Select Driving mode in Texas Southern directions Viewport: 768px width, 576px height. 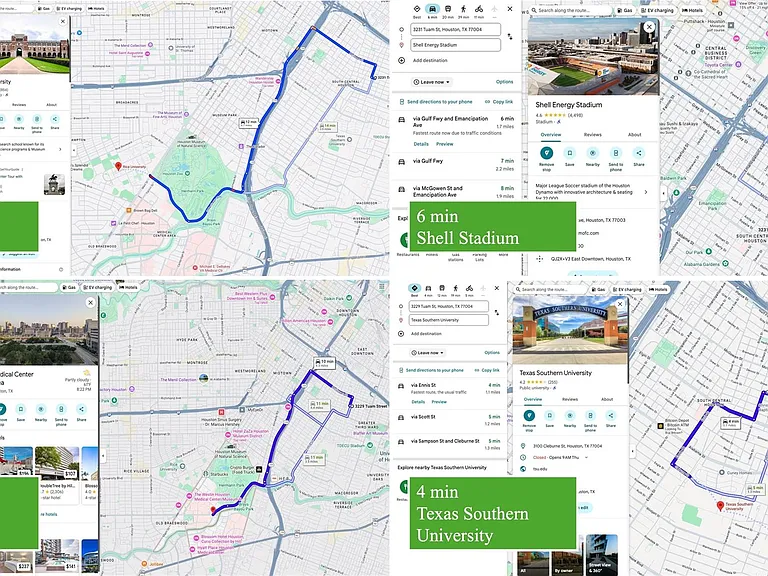[x=428, y=289]
